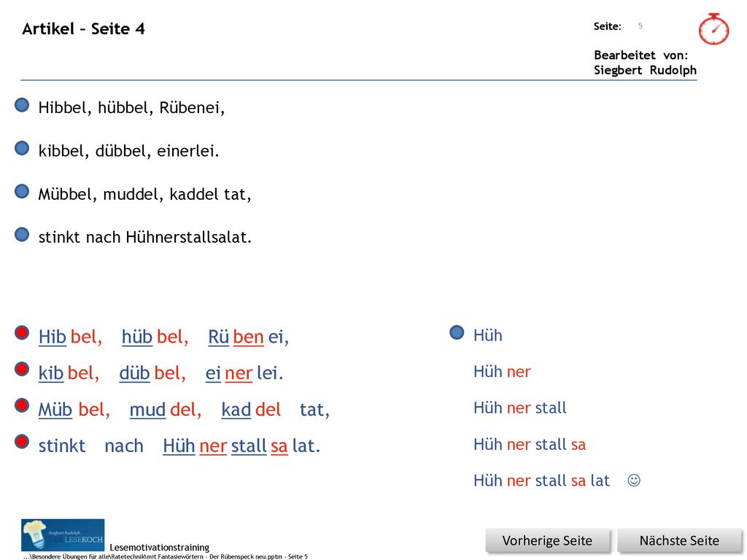Go to Vorherige Seite

pos(547,541)
